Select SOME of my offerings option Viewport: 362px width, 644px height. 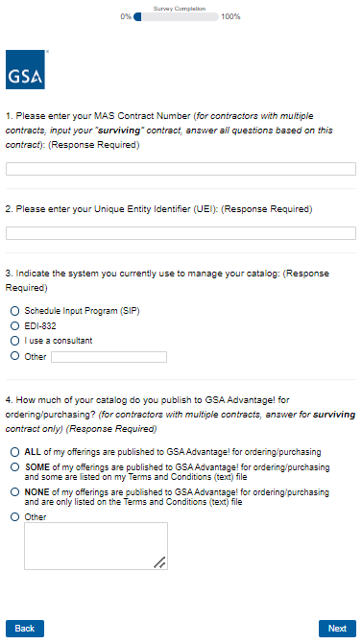tap(14, 467)
